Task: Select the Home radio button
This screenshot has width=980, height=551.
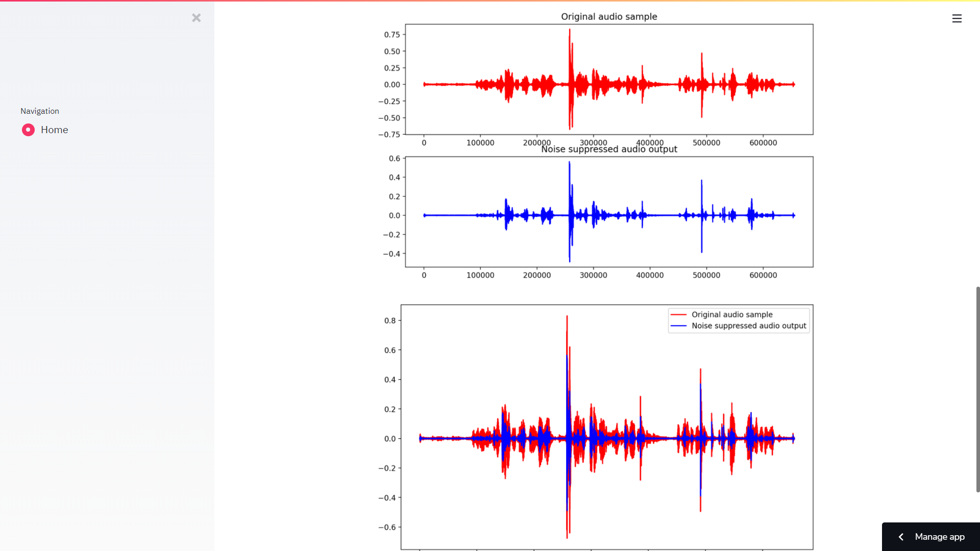Action: pyautogui.click(x=28, y=130)
